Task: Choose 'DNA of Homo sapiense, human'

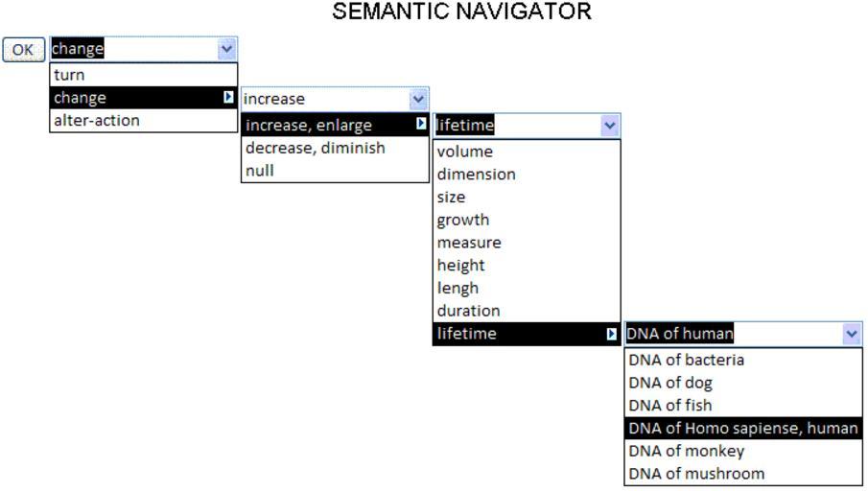Action: [x=743, y=428]
